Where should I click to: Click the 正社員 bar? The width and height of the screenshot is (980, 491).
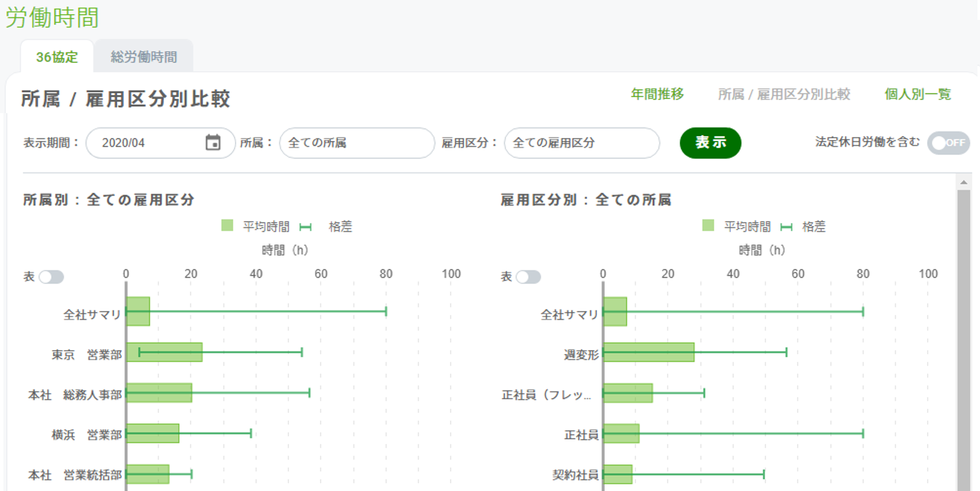coord(622,433)
